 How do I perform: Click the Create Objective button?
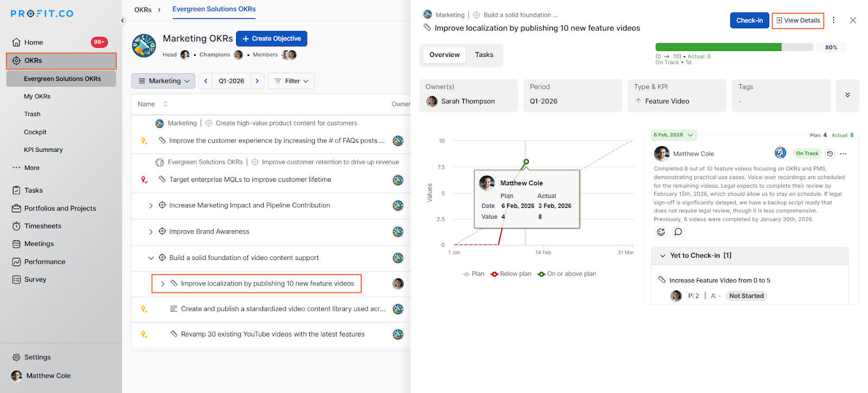pyautogui.click(x=272, y=39)
